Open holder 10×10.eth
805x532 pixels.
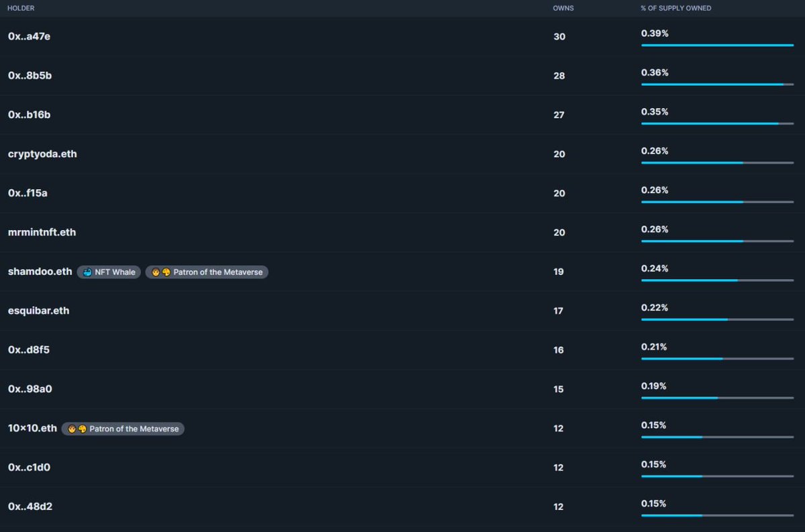click(x=32, y=428)
